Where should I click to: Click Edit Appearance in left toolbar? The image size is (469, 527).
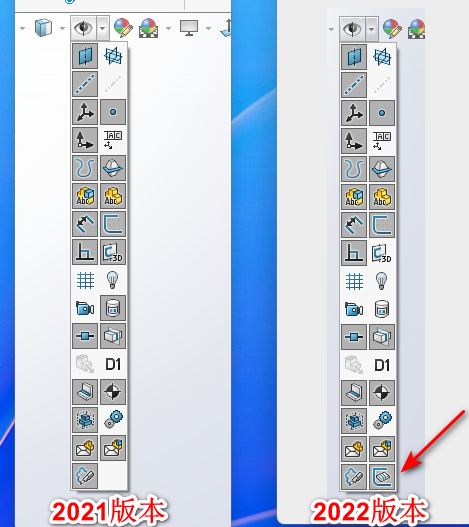tap(123, 28)
